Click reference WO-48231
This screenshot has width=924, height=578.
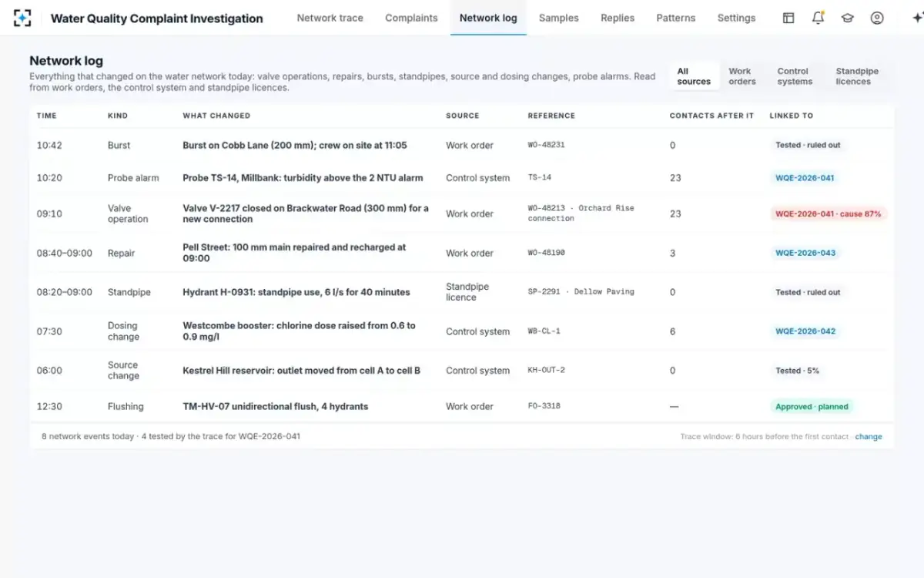[547, 145]
